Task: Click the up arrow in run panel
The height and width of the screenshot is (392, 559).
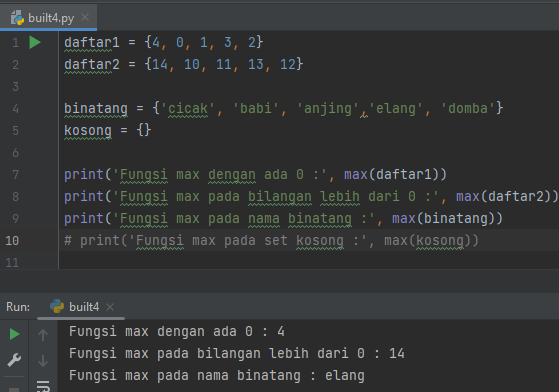Action: 43,335
